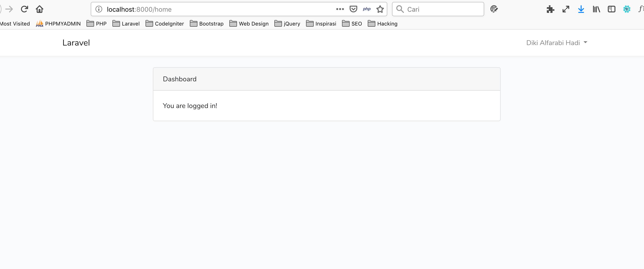The height and width of the screenshot is (269, 644).
Task: Click the site info icon in address bar
Action: [x=99, y=9]
